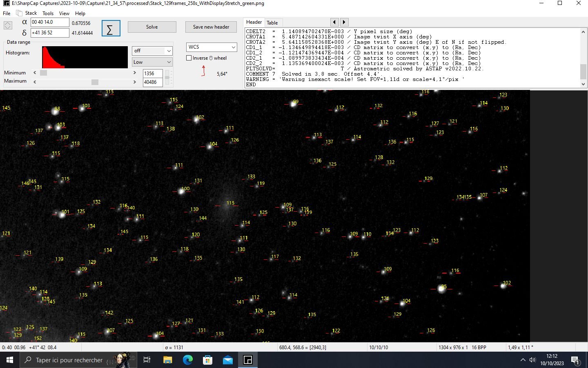This screenshot has width=588, height=368.
Task: Expand the WCS dropdown
Action: point(212,47)
